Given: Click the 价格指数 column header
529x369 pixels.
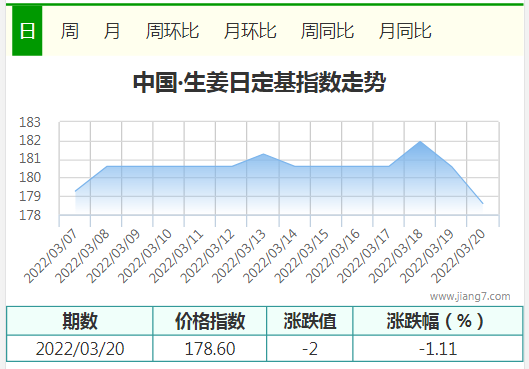Looking at the screenshot, I should coord(210,321).
